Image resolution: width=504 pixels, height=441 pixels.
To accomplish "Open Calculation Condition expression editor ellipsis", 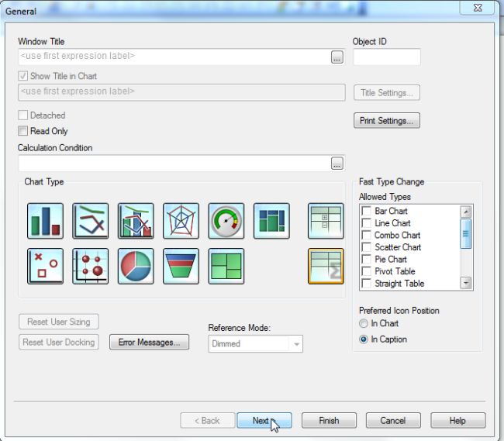I will coord(337,164).
